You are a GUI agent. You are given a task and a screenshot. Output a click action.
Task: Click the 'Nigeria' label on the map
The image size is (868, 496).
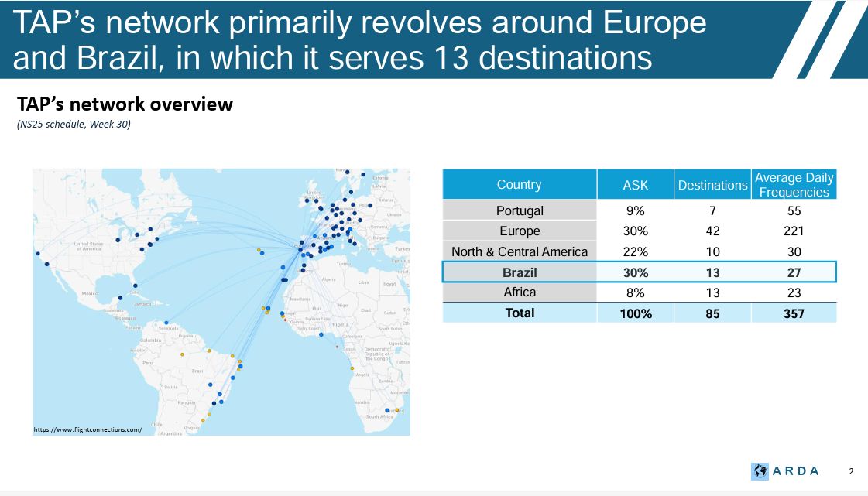(x=341, y=324)
